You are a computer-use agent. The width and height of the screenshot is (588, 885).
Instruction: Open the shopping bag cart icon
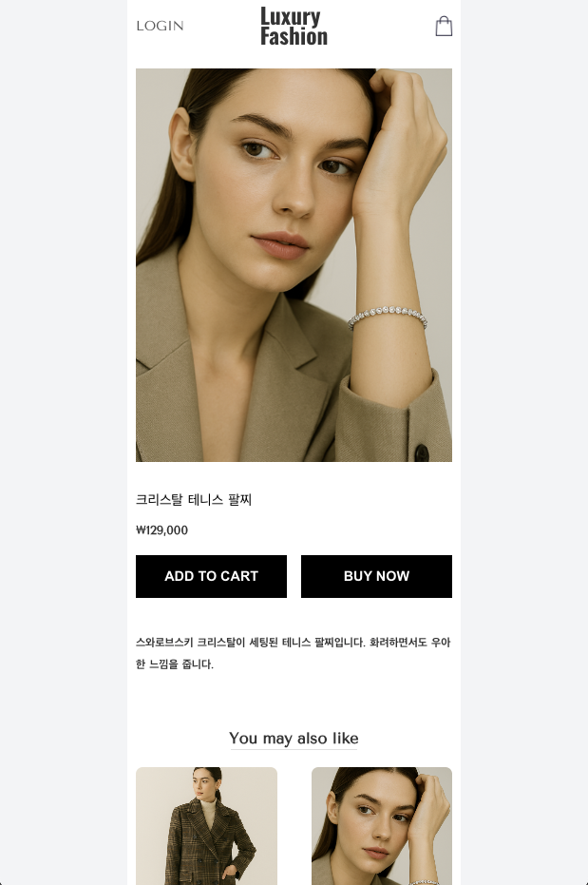tap(444, 26)
